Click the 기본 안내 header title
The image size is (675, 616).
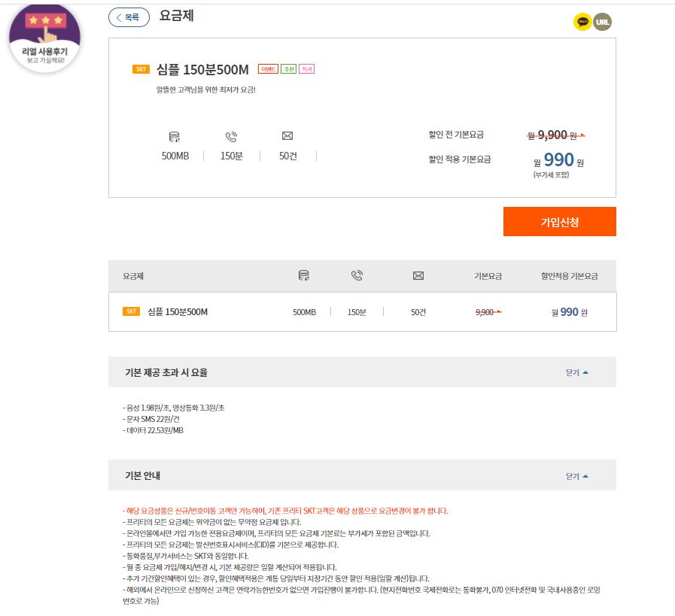click(142, 476)
